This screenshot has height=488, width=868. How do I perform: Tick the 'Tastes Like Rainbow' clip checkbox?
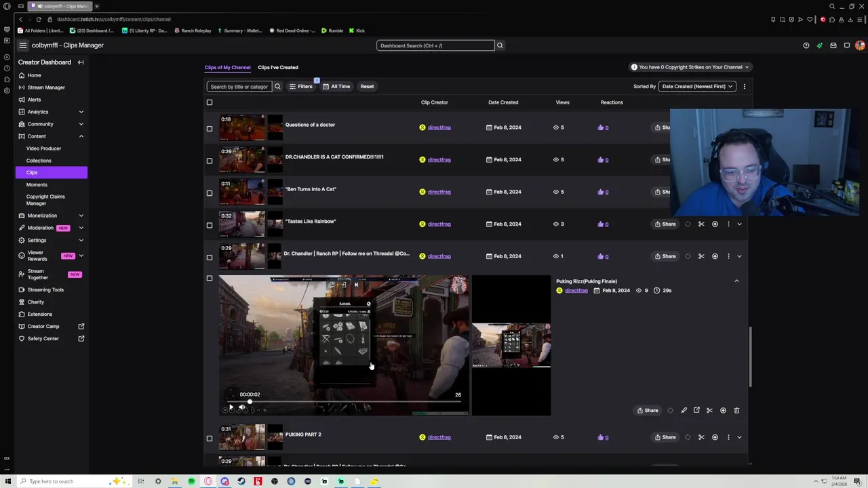[210, 225]
